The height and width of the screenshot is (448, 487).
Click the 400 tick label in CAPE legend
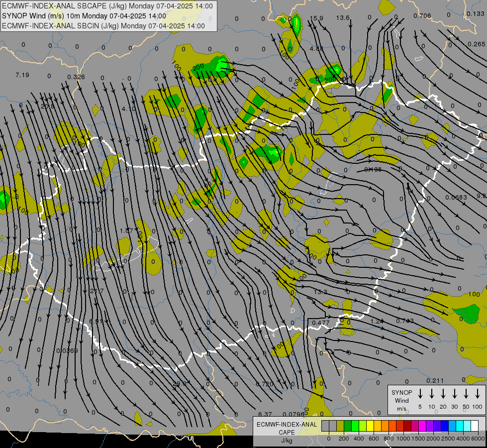click(x=359, y=439)
